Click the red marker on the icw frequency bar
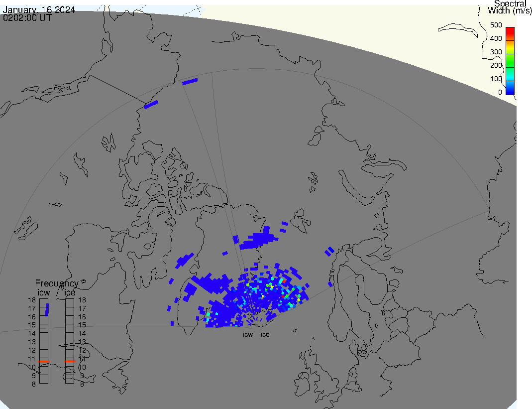The image size is (532, 409). tap(44, 362)
